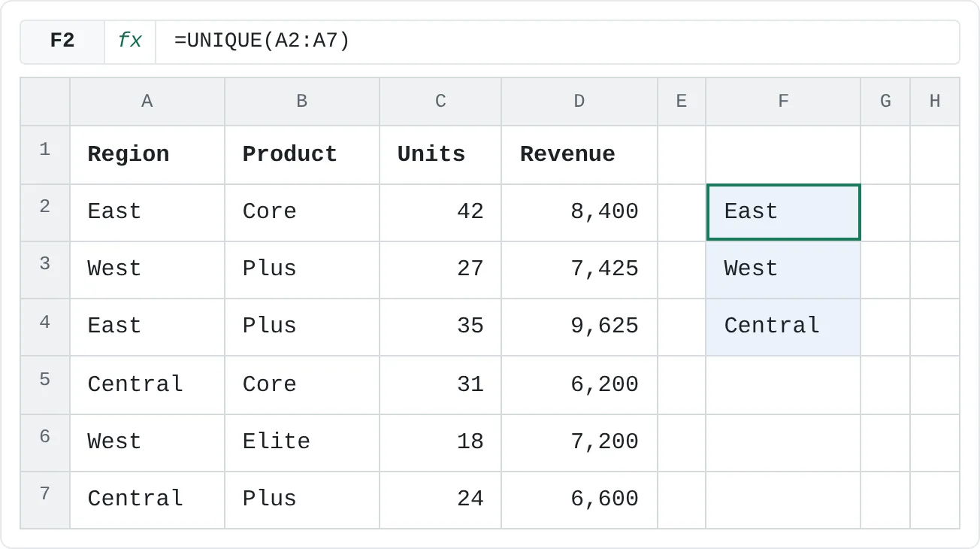Click the units cell 18
The width and height of the screenshot is (980, 549).
[x=440, y=443]
